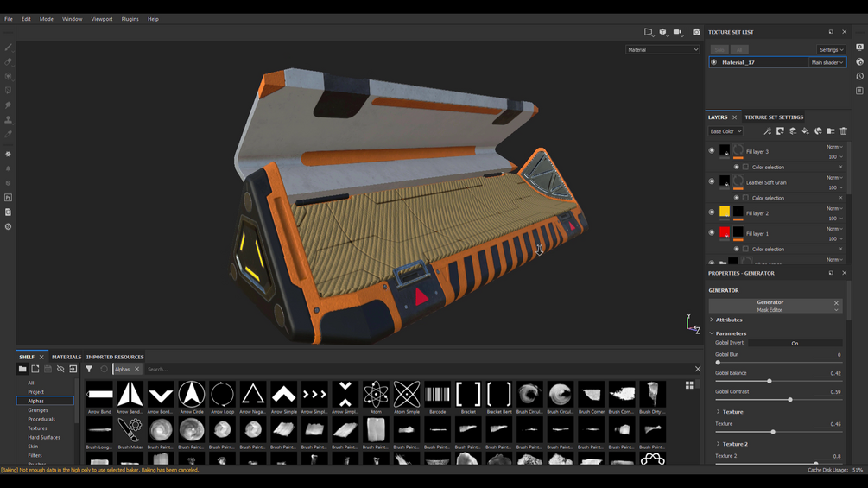Expand the Attributes section

pyautogui.click(x=728, y=320)
